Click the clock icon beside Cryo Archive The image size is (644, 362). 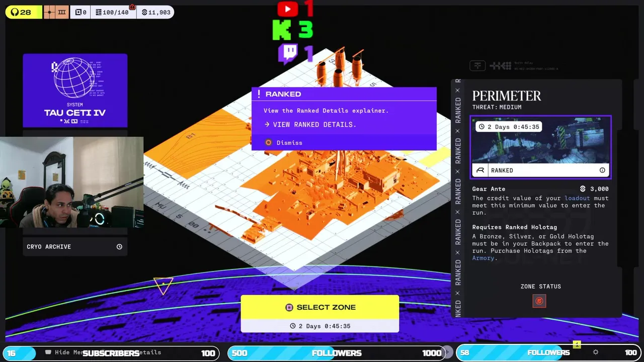(119, 246)
